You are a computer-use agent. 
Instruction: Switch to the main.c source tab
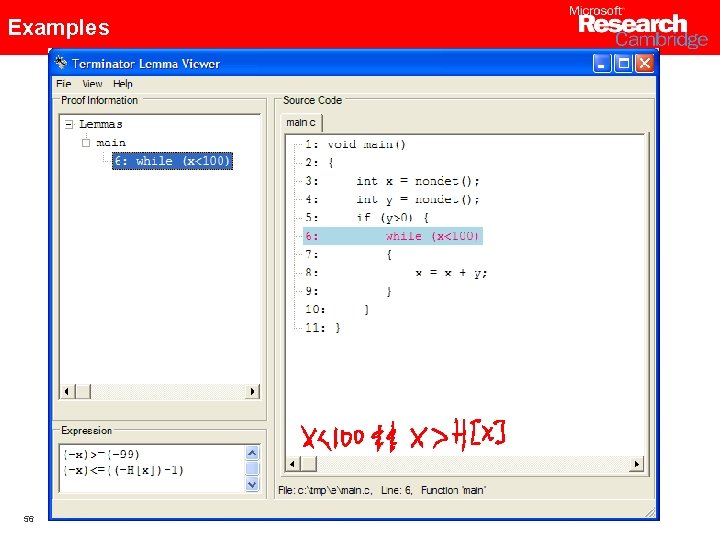[x=301, y=123]
